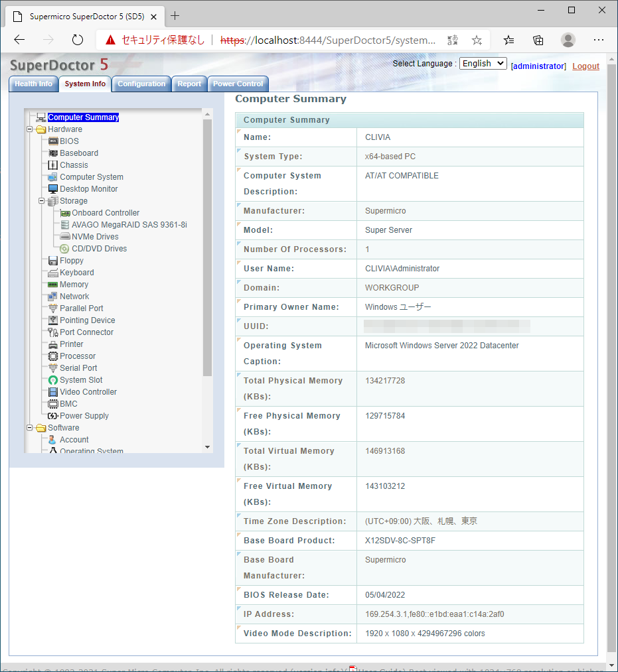
Task: Open the Parallel Port icon
Action: coord(53,308)
